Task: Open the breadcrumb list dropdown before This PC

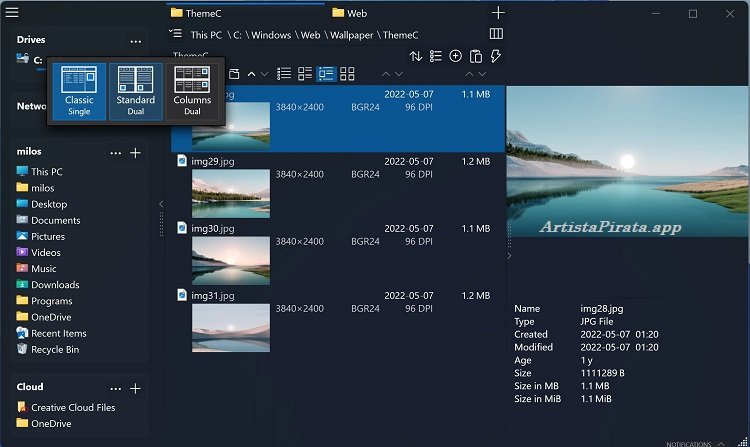Action: [176, 34]
